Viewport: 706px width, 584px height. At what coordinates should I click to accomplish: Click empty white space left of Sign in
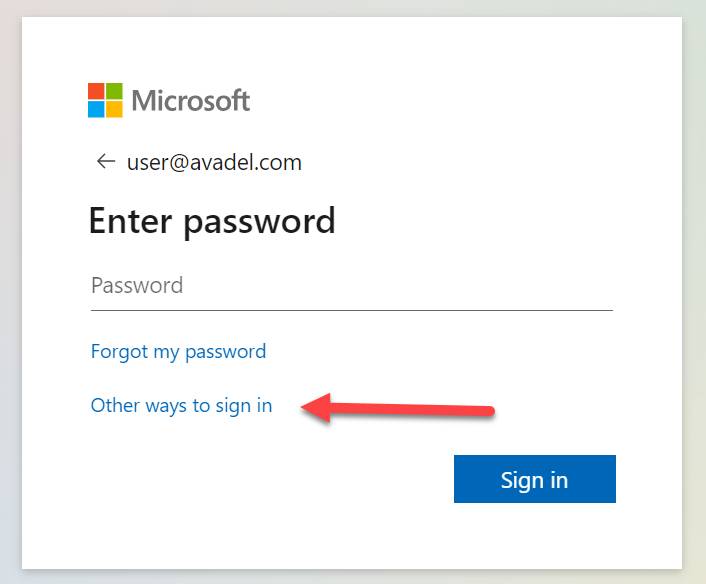[x=270, y=479]
